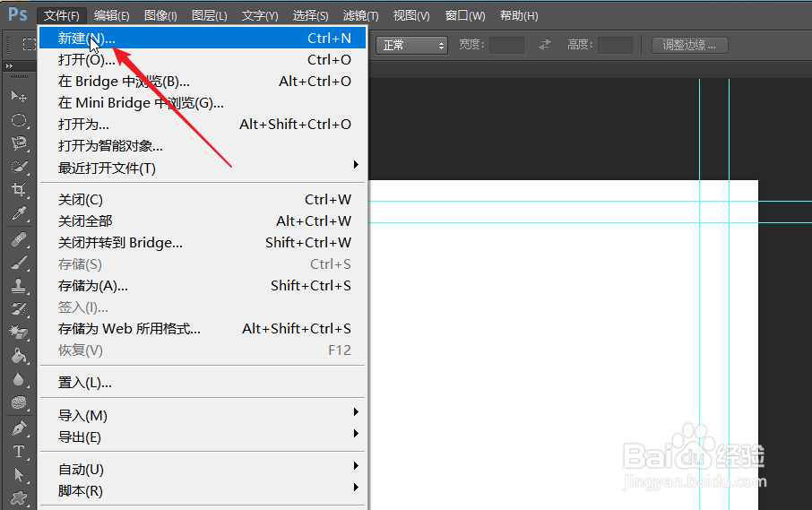Open the 图层(L) menu
The height and width of the screenshot is (510, 812).
(x=209, y=15)
